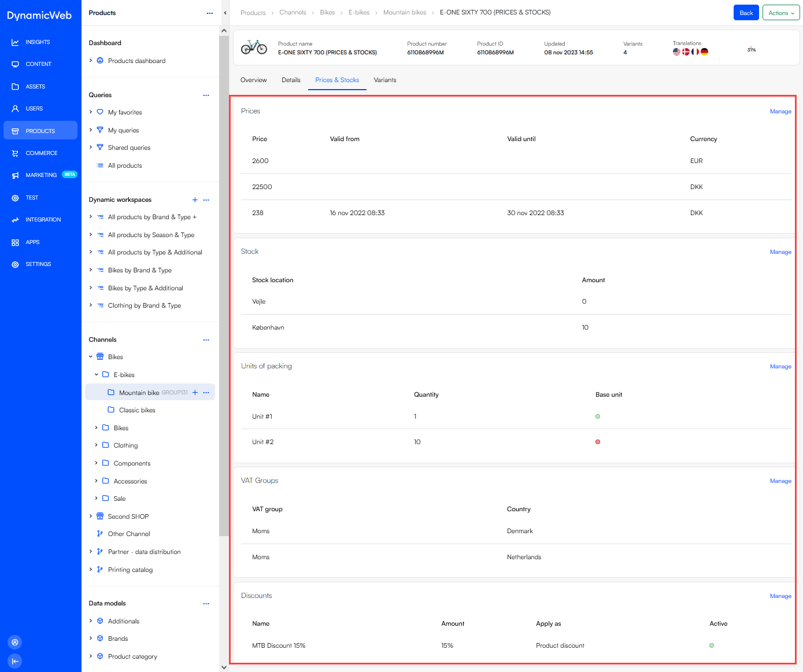The height and width of the screenshot is (672, 803).
Task: Open Other Channel item
Action: 129,534
